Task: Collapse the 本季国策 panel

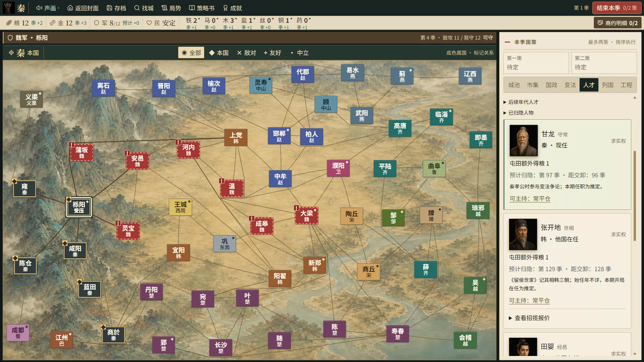Action: pyautogui.click(x=507, y=42)
